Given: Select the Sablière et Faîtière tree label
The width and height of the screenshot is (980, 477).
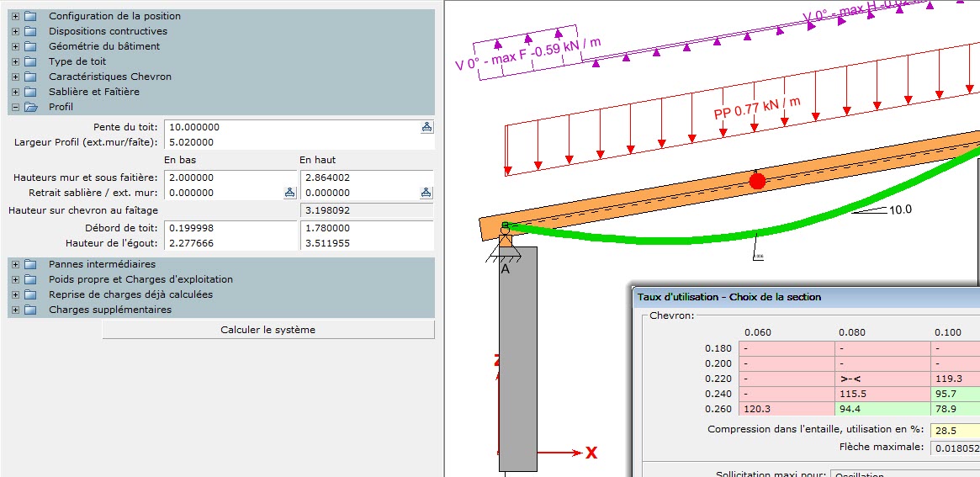Looking at the screenshot, I should pyautogui.click(x=94, y=92).
